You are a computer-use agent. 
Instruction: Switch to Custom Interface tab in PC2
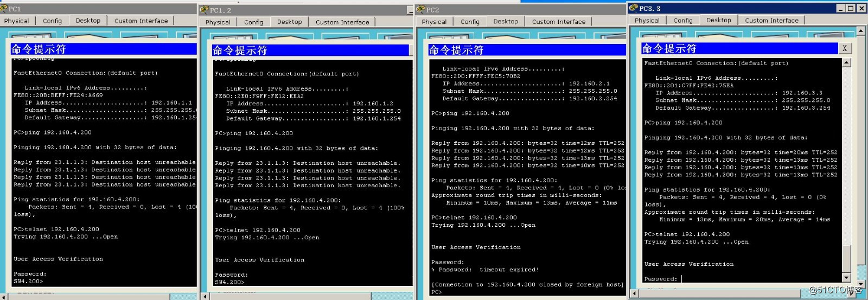pyautogui.click(x=559, y=21)
